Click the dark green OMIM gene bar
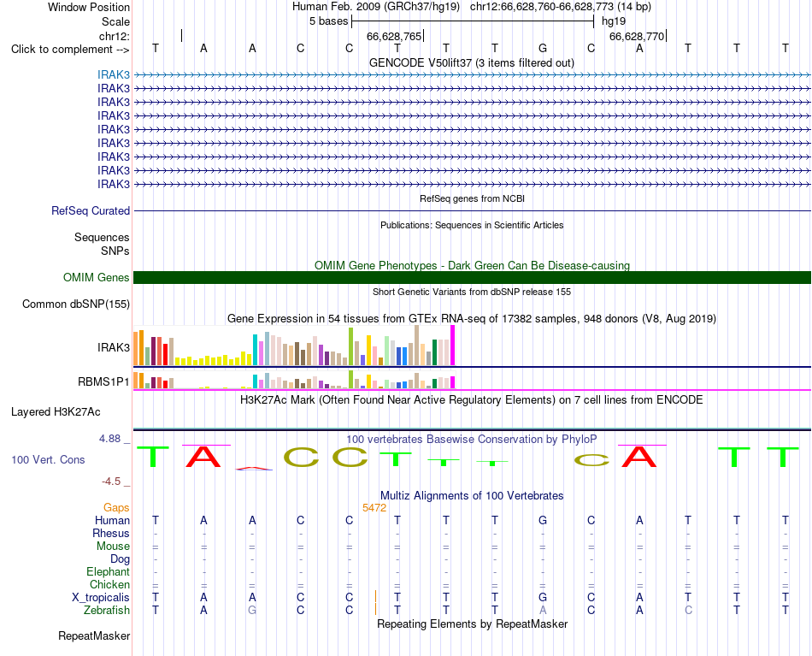This screenshot has height=656, width=812. [x=472, y=277]
